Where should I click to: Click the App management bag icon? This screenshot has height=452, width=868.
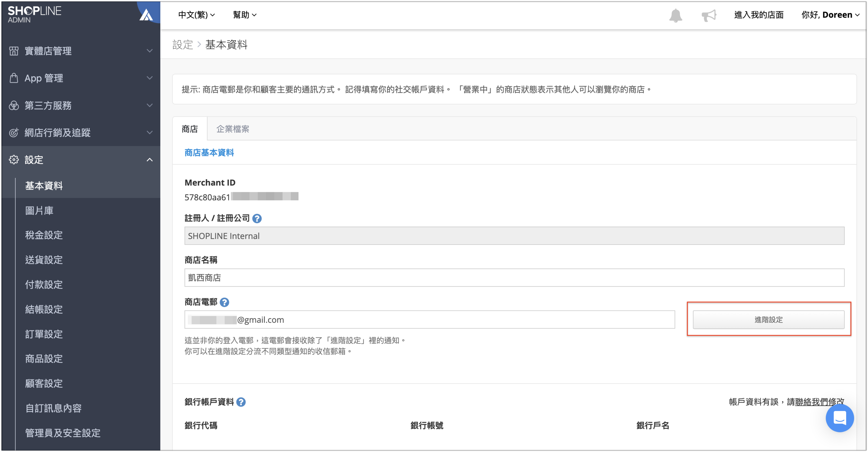click(14, 78)
